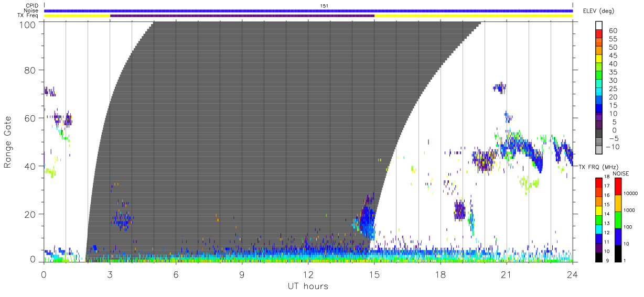Image resolution: width=644 pixels, height=297 pixels.
Task: Click the 24 tick label on UT axis
Action: coord(573,274)
